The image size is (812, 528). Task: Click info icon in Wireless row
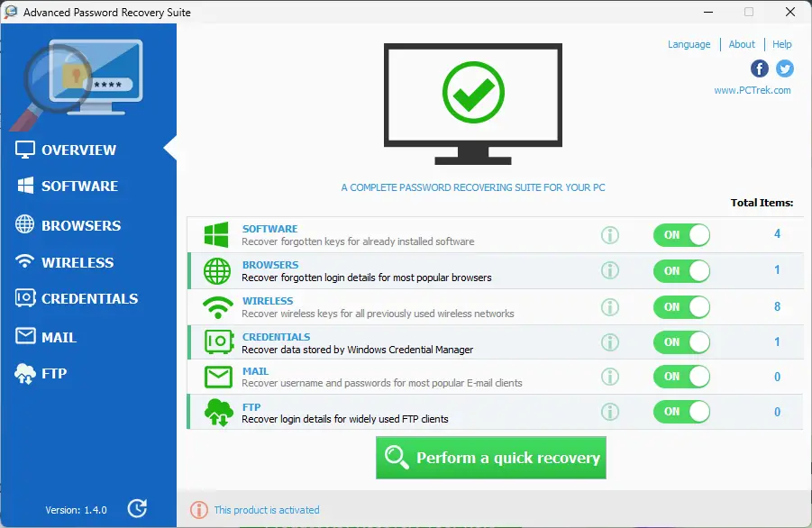coord(610,307)
